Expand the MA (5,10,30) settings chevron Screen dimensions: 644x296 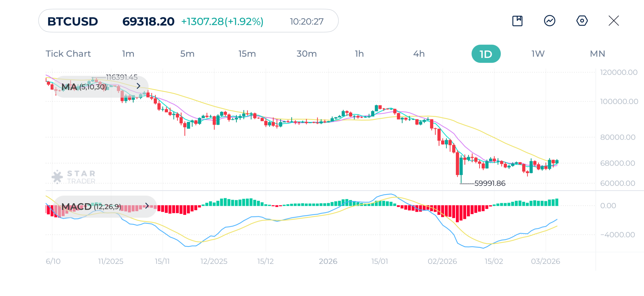tap(138, 87)
